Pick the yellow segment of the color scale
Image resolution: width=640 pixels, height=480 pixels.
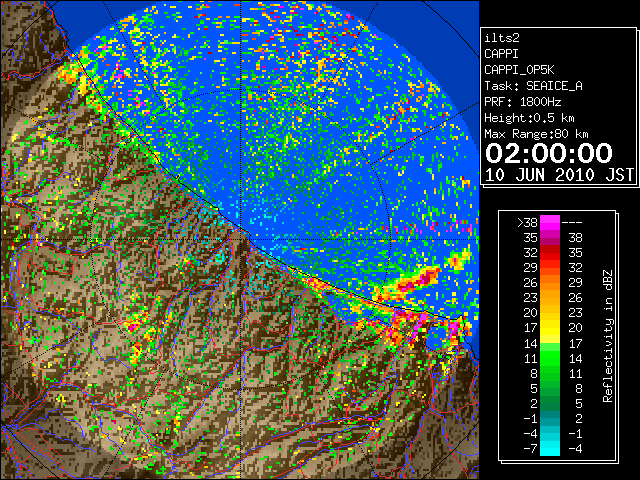pyautogui.click(x=550, y=328)
